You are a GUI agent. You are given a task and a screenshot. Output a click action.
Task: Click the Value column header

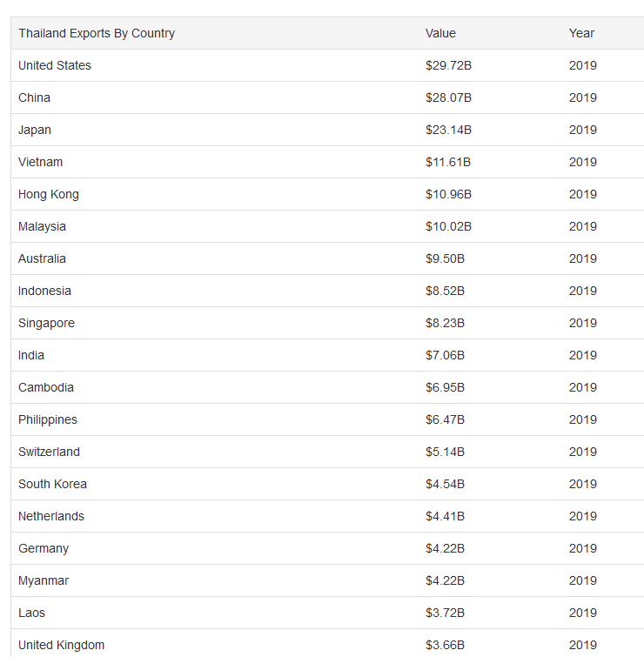coord(440,33)
